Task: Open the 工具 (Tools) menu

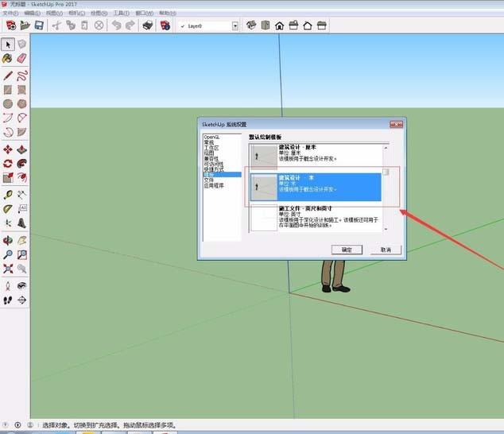Action: pyautogui.click(x=121, y=14)
